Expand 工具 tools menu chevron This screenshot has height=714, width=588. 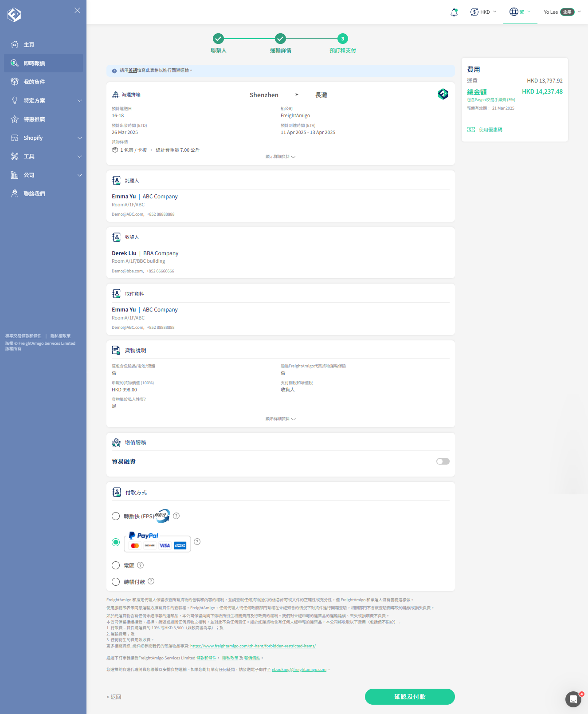coord(80,157)
